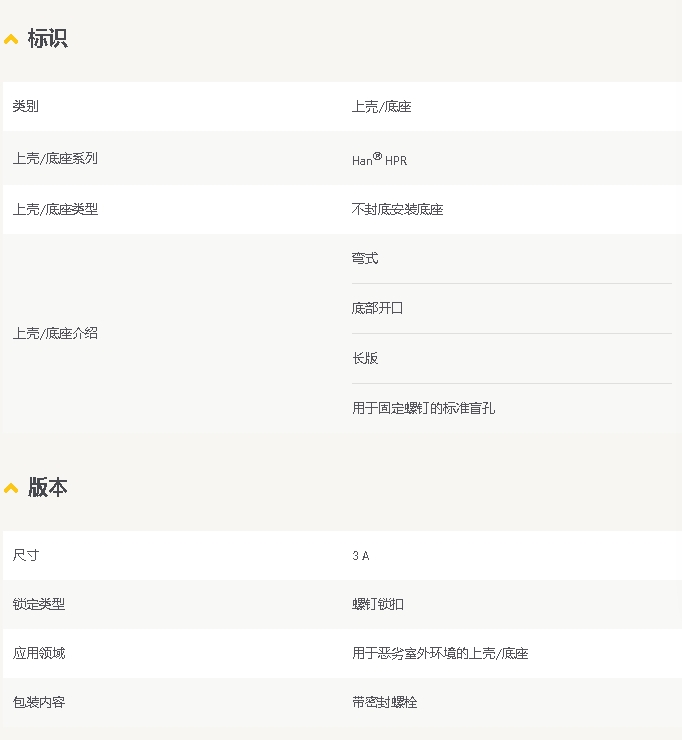This screenshot has height=740, width=682.
Task: Click the 标识 section heading text
Action: [47, 39]
